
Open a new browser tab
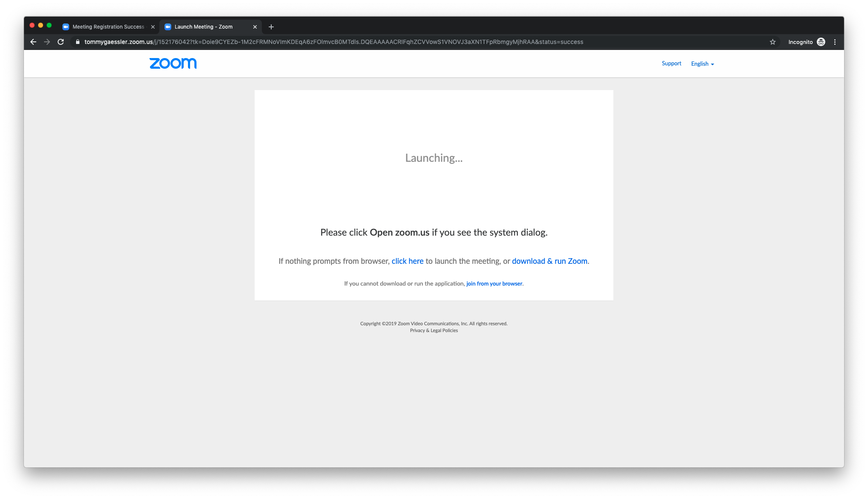pyautogui.click(x=271, y=27)
